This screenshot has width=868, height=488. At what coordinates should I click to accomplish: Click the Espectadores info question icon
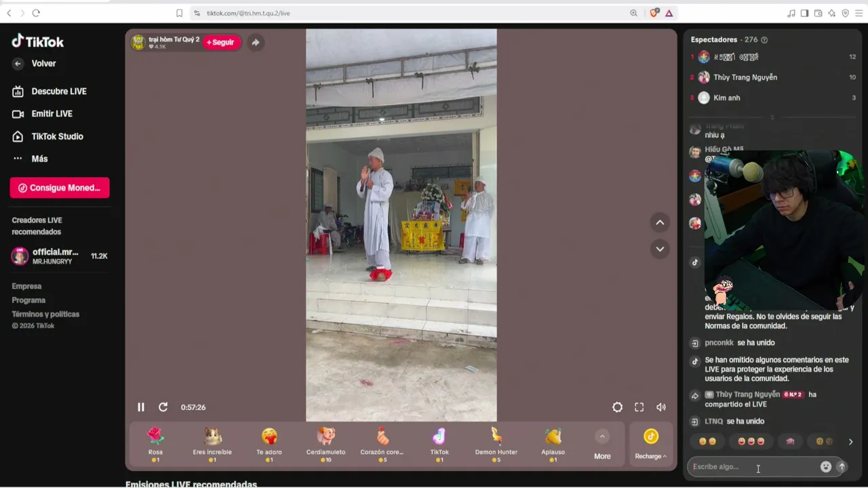click(x=764, y=40)
